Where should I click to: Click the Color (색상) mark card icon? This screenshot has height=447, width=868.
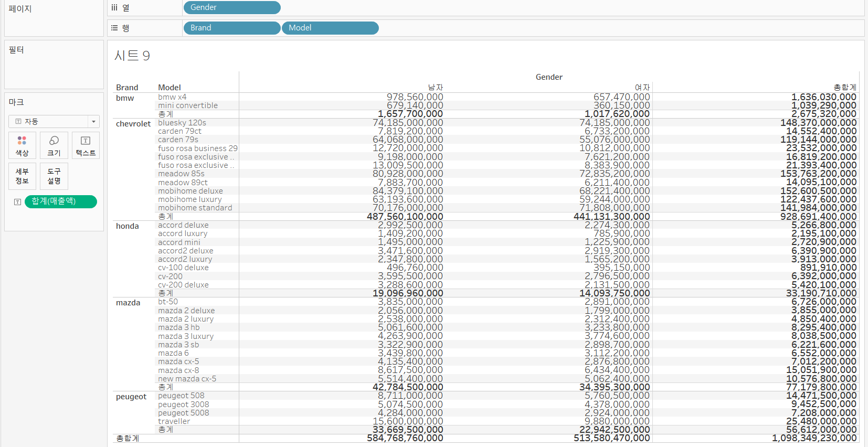coord(22,145)
